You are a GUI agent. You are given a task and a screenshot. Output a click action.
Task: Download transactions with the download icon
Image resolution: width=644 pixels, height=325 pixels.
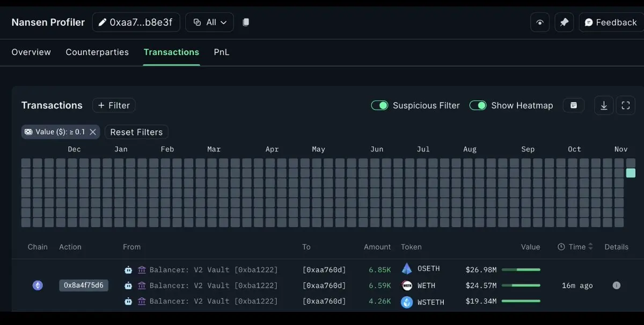[604, 105]
